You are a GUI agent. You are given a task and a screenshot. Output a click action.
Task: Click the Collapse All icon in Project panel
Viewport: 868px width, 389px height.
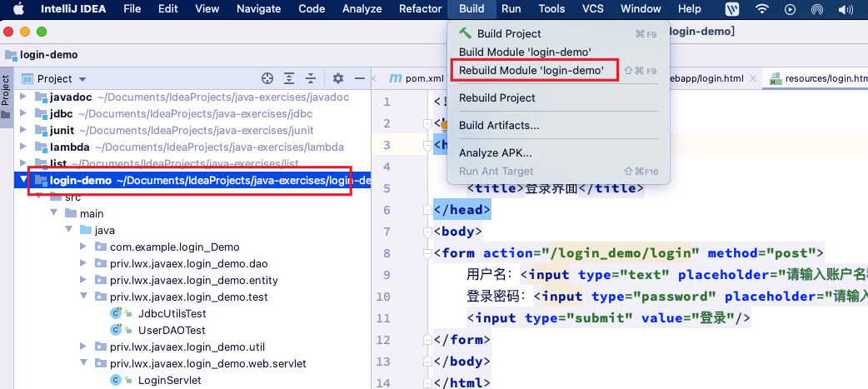311,78
